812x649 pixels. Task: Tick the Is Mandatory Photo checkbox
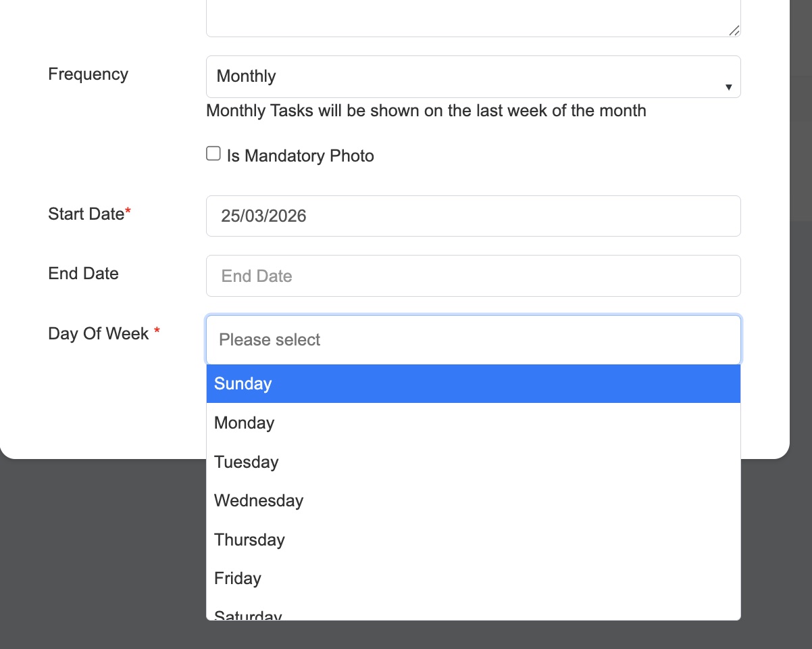pyautogui.click(x=213, y=154)
